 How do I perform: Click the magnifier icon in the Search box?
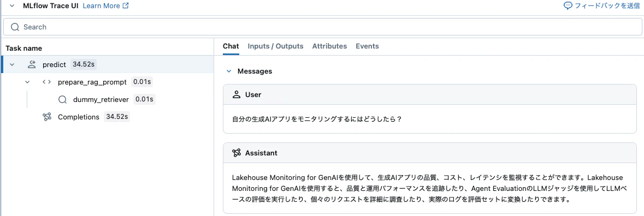point(15,27)
